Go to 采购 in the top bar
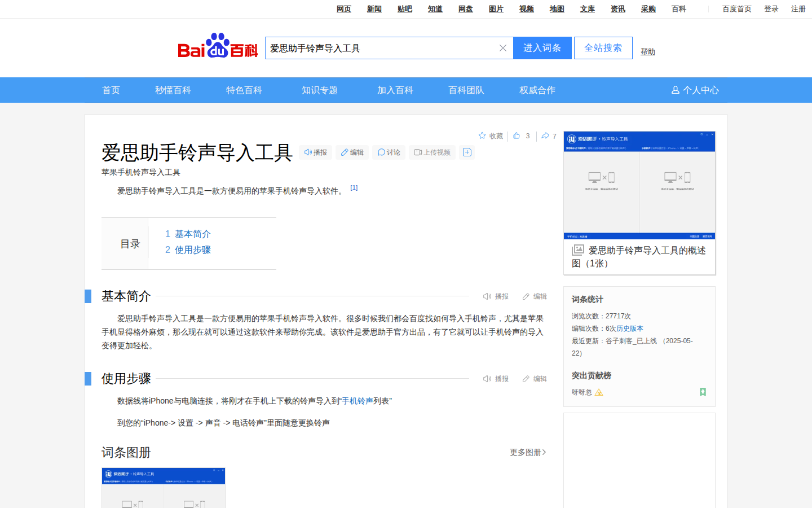Image resolution: width=812 pixels, height=508 pixels. 648,9
